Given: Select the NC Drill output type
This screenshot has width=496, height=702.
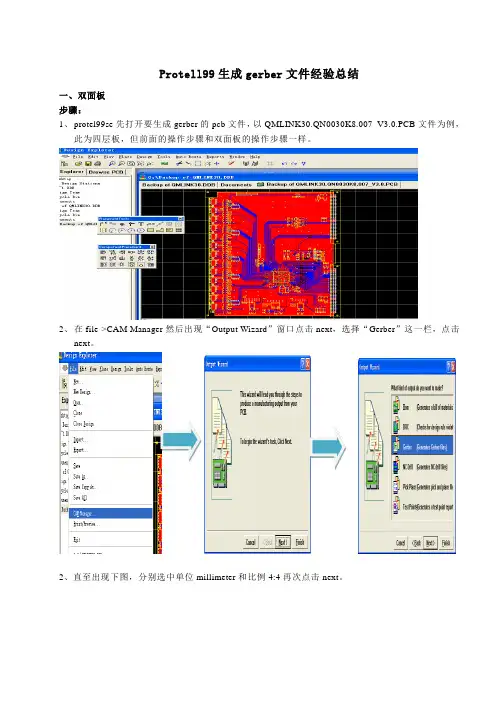Looking at the screenshot, I should (423, 467).
